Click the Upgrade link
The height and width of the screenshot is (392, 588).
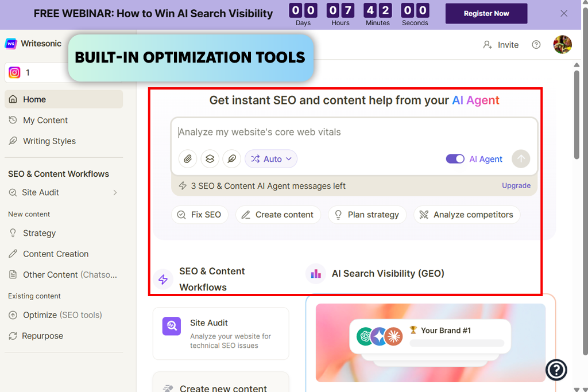pyautogui.click(x=516, y=185)
